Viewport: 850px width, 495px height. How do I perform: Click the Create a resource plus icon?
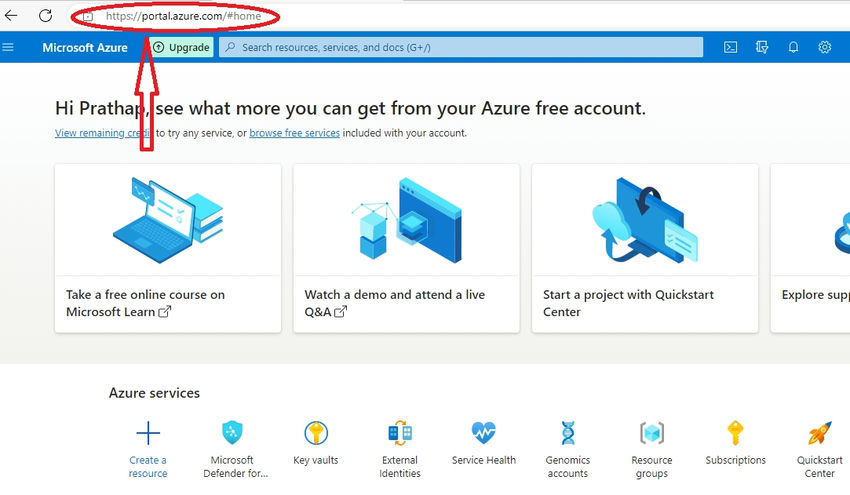tap(148, 433)
